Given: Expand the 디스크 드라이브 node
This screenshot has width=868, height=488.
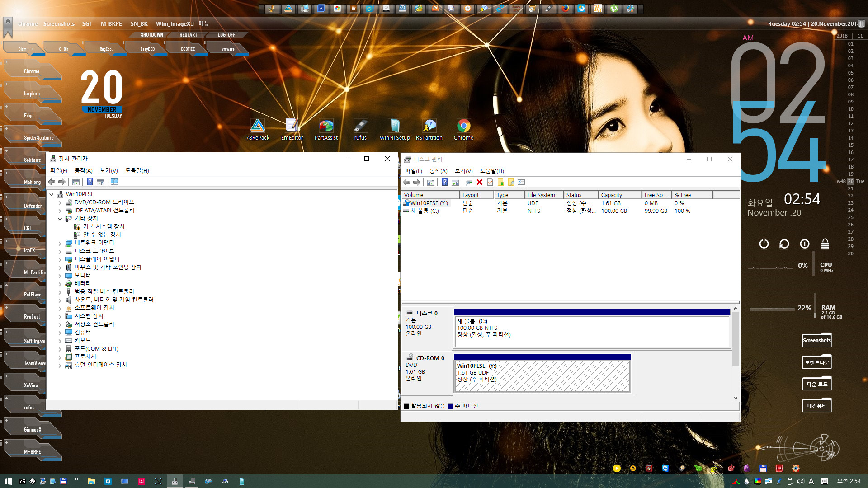Looking at the screenshot, I should [x=60, y=251].
